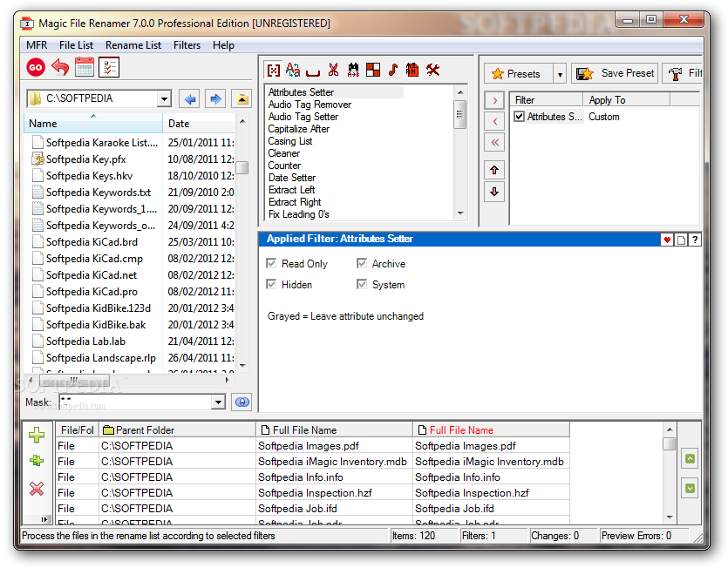728x568 pixels.
Task: Add filter with the right chevron button
Action: coord(494,100)
